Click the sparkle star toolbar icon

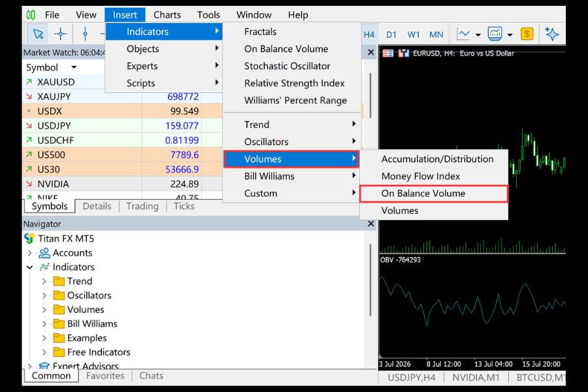551,34
